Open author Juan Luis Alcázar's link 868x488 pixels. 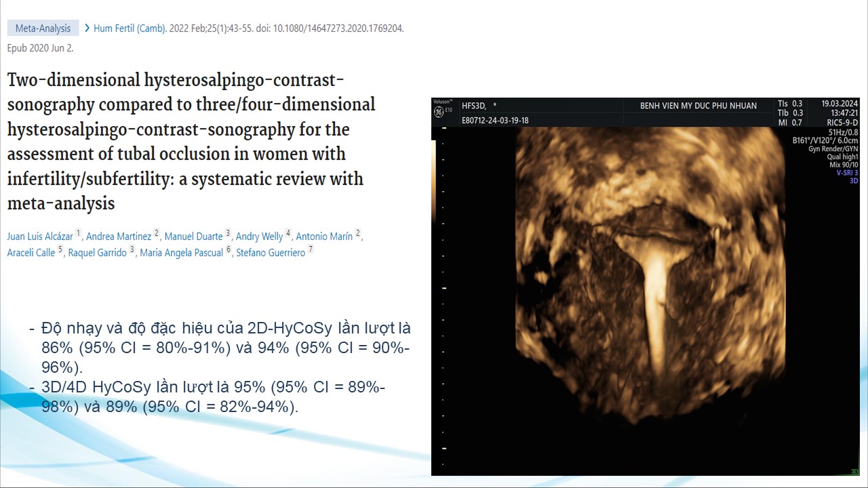click(40, 237)
